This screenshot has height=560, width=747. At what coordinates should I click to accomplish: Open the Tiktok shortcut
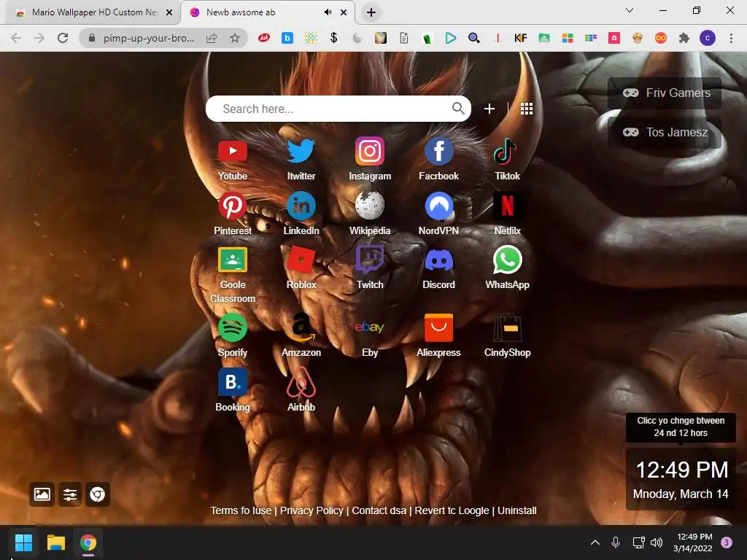[x=506, y=151]
